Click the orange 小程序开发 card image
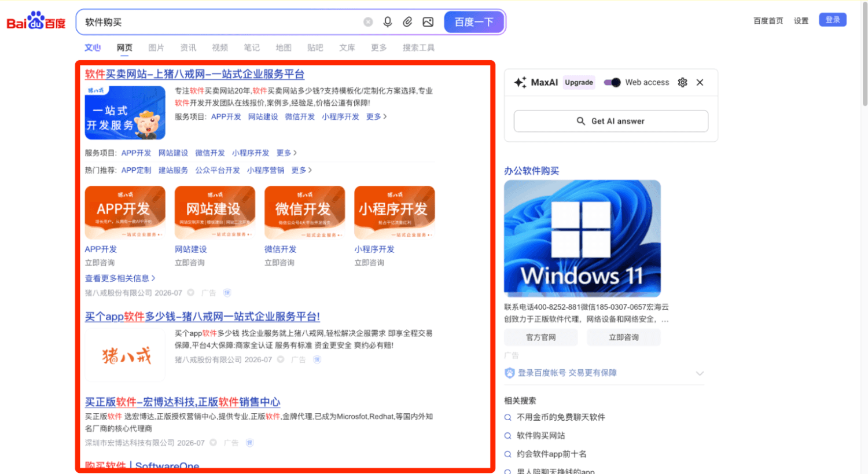Viewport: 868px width, 474px height. coord(395,212)
